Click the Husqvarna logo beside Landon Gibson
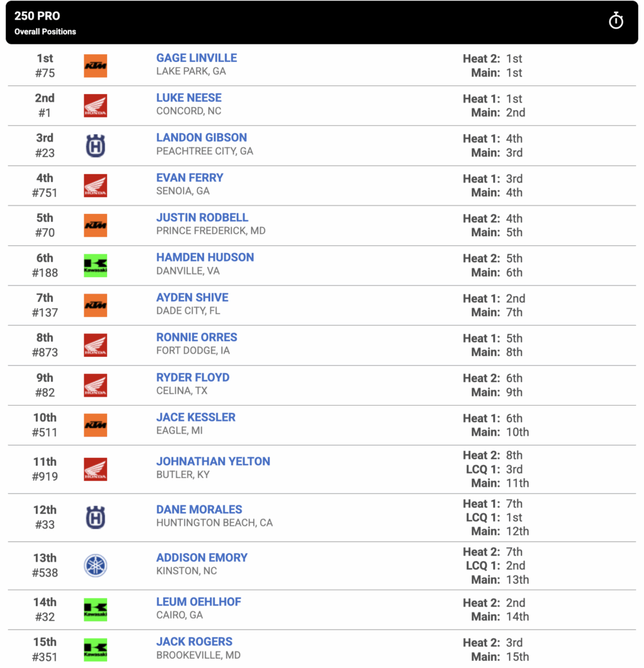The image size is (644, 668). click(95, 145)
